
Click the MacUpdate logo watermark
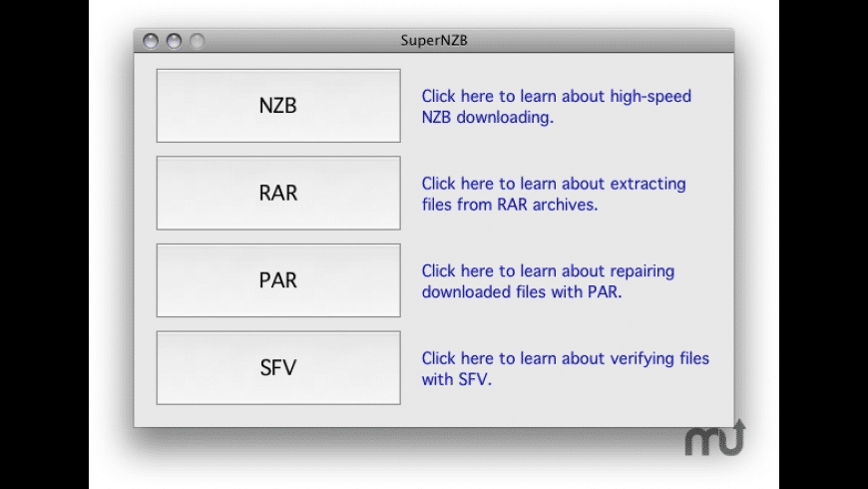(714, 437)
